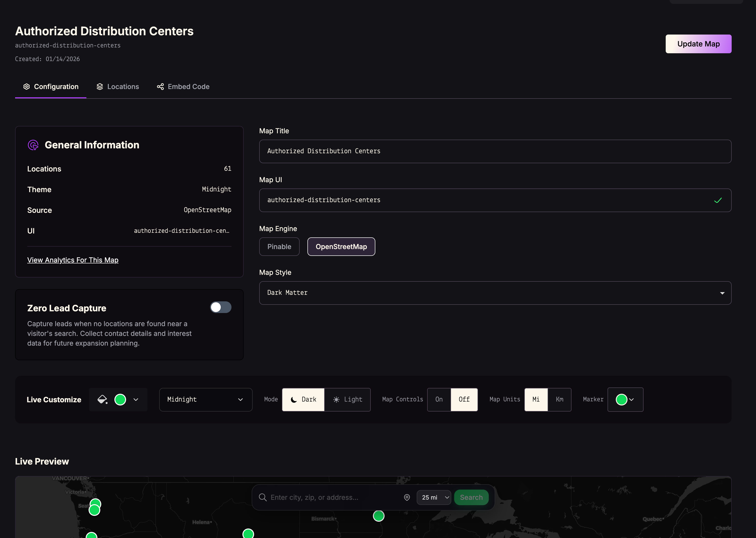Click the sun icon for Light mode
Image resolution: width=756 pixels, height=538 pixels.
336,400
